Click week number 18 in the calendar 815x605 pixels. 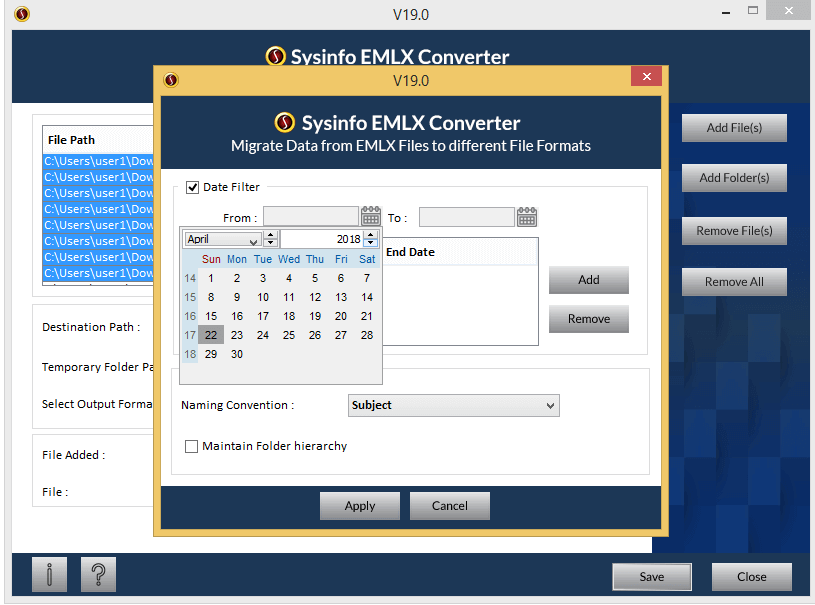tap(190, 354)
